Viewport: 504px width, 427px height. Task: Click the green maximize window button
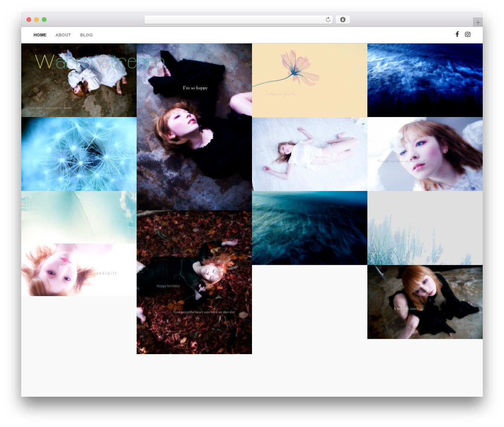click(x=44, y=20)
